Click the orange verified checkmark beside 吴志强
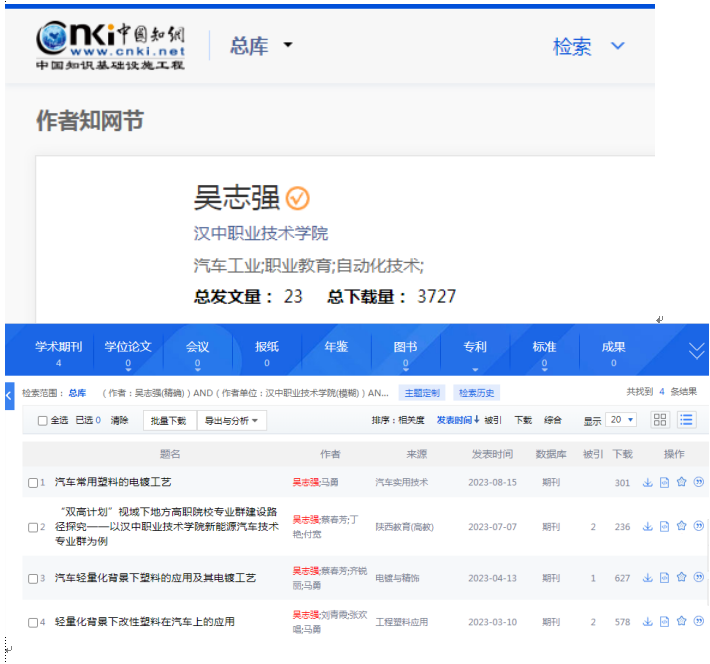The height and width of the screenshot is (664, 710). pyautogui.click(x=297, y=198)
